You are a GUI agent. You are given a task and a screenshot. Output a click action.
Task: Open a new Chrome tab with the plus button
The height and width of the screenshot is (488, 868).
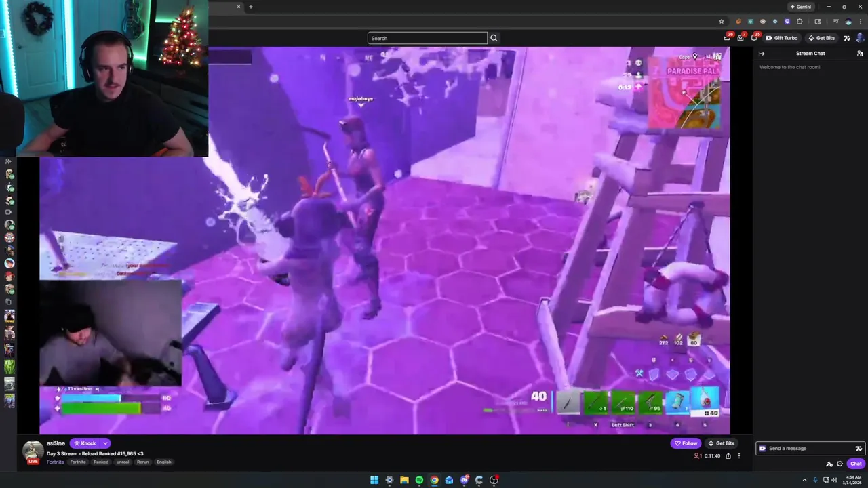point(251,7)
